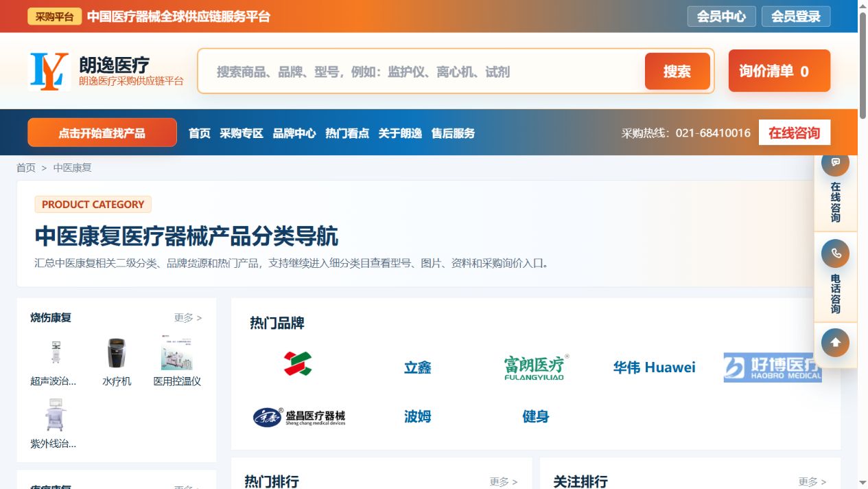Click the 关注排行 heading

pos(580,481)
